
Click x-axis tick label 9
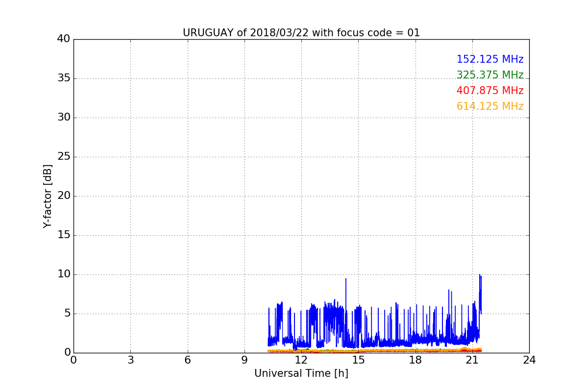pos(245,360)
